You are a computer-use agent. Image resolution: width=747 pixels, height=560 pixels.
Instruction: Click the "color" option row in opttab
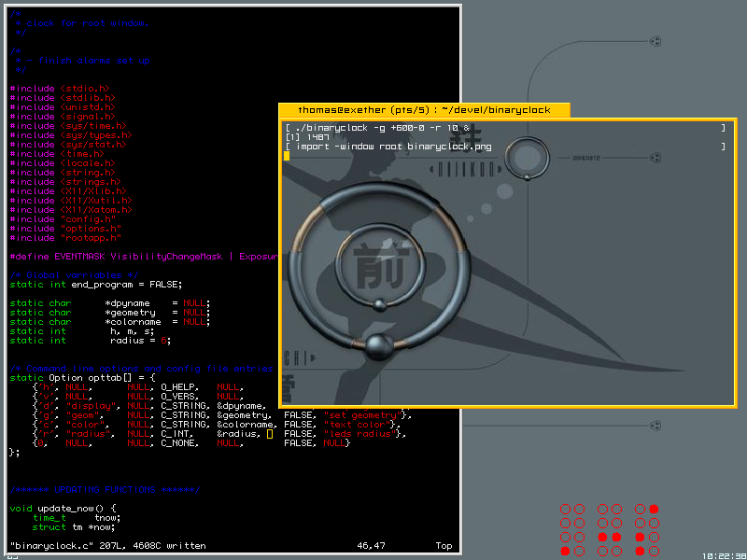point(217,425)
